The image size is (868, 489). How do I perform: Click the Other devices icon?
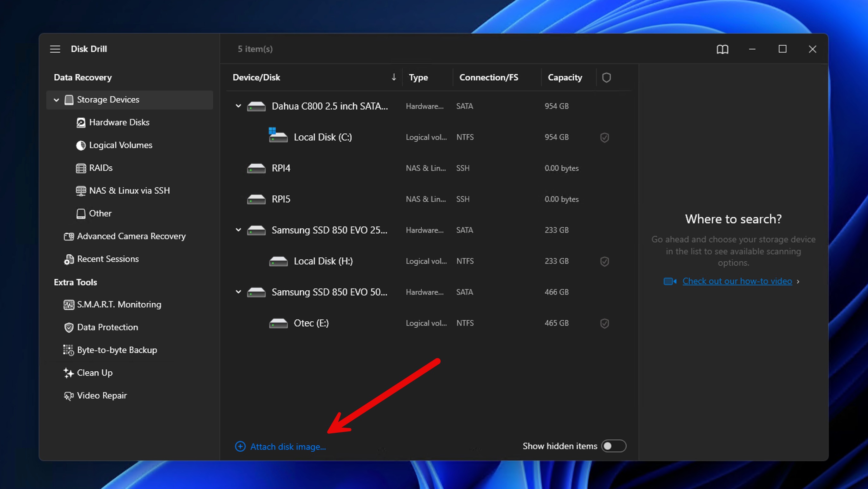click(81, 214)
